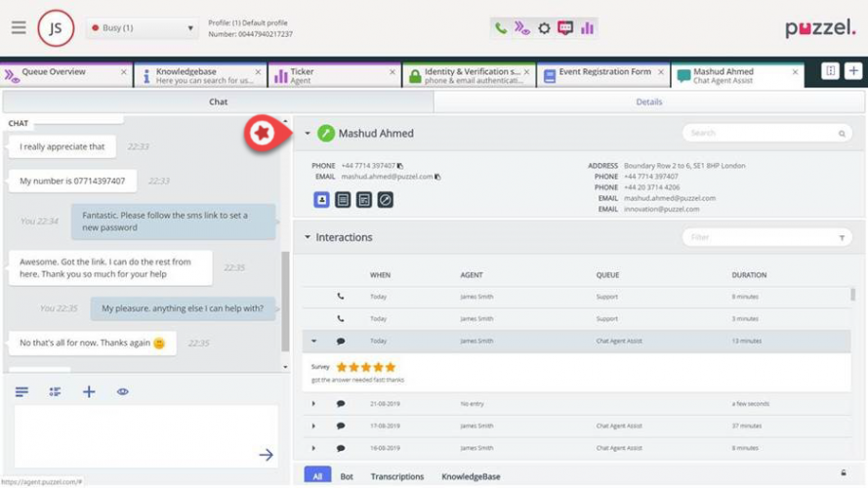The height and width of the screenshot is (488, 868).
Task: Select the Bot filter button
Action: [347, 476]
